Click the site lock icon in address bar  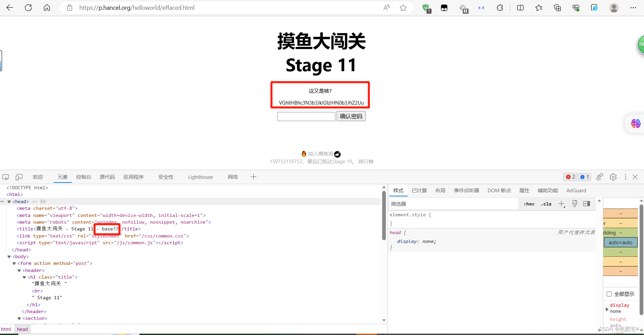(69, 7)
